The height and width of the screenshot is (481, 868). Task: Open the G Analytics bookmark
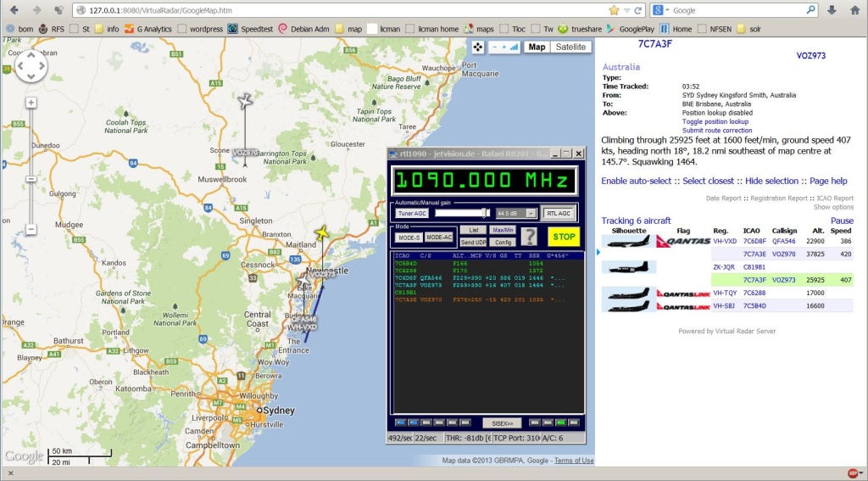click(x=147, y=29)
